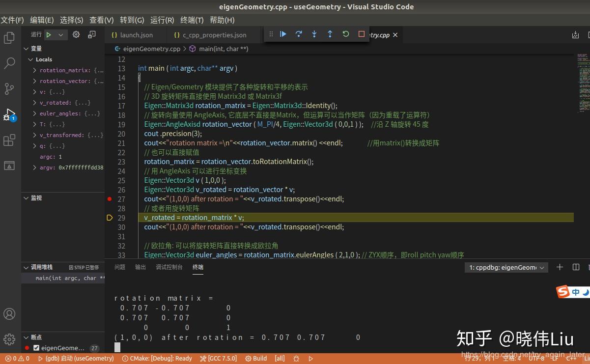Click the Step Into debug icon
590x364 pixels.
[314, 34]
